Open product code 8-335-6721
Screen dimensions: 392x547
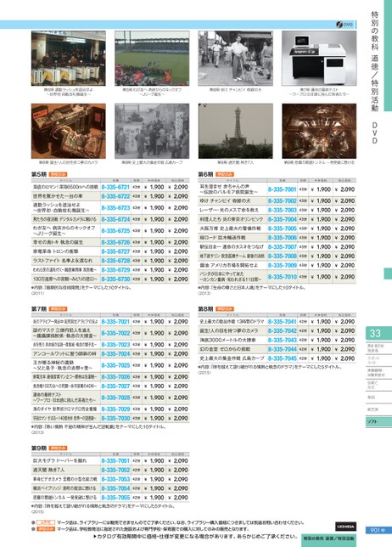[x=115, y=188]
